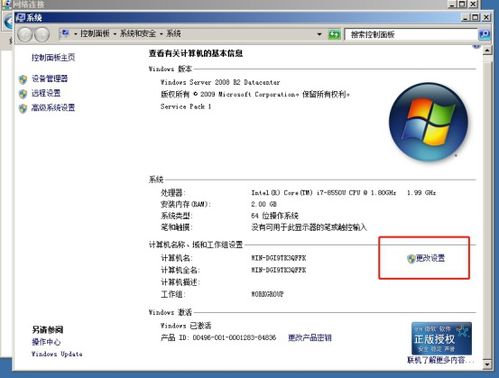Screen dimensions: 499x378
Task: Close the 系统 window
Action: [486, 17]
